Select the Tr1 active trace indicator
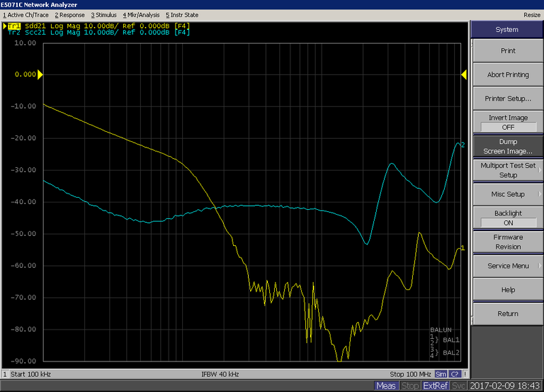Screen dimensions: 544x392 (x=13, y=26)
